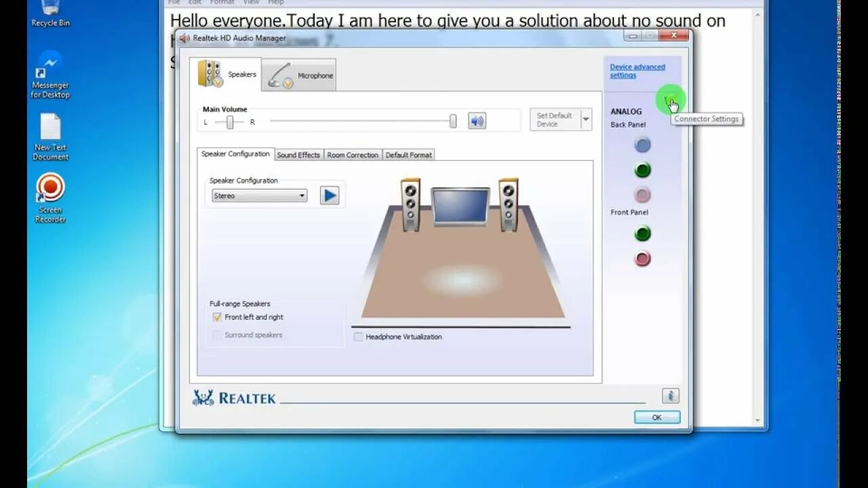Click the Realtek HD Audio Manager title icon
The height and width of the screenshot is (488, 868).
pos(184,38)
